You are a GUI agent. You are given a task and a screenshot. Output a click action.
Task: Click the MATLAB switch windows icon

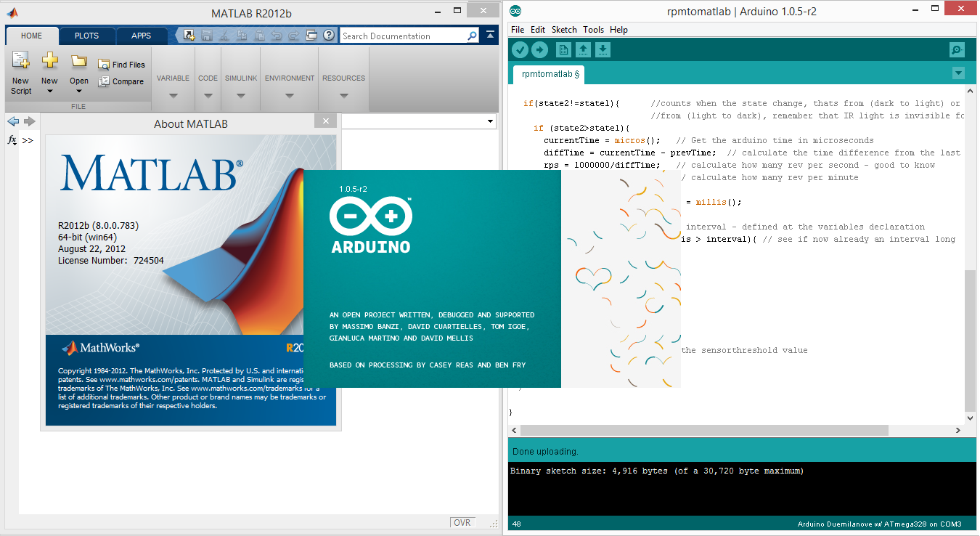[x=311, y=35]
